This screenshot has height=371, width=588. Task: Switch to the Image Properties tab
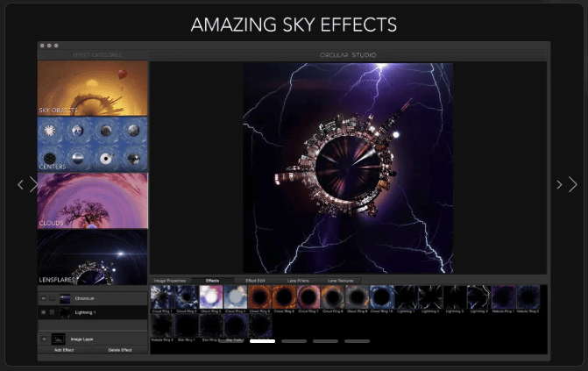170,281
